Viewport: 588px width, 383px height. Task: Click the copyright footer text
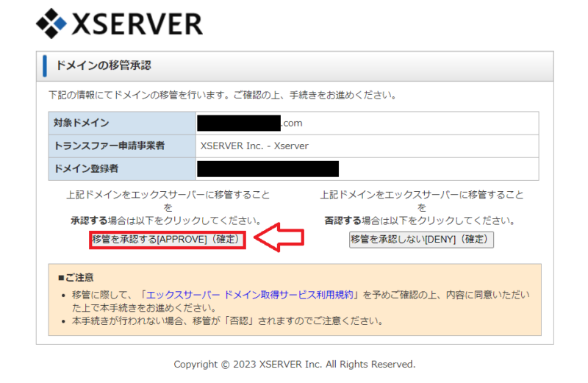click(x=294, y=364)
